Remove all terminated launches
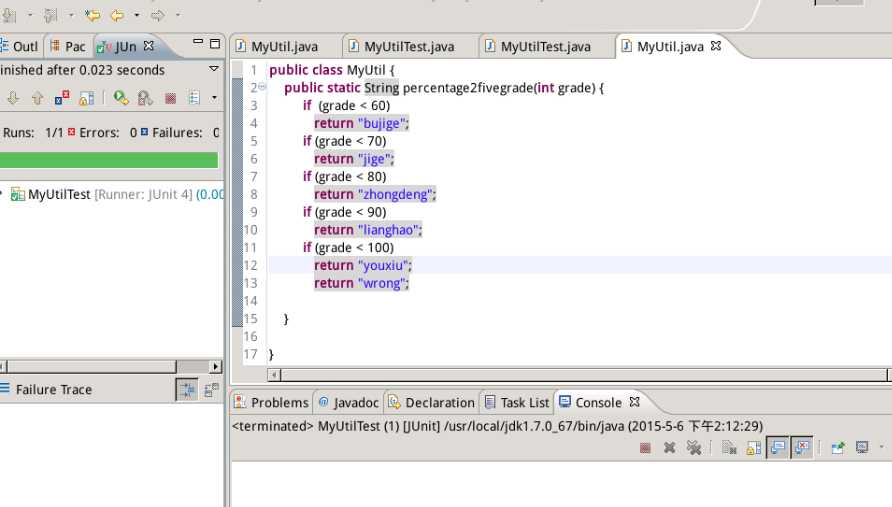 (694, 448)
